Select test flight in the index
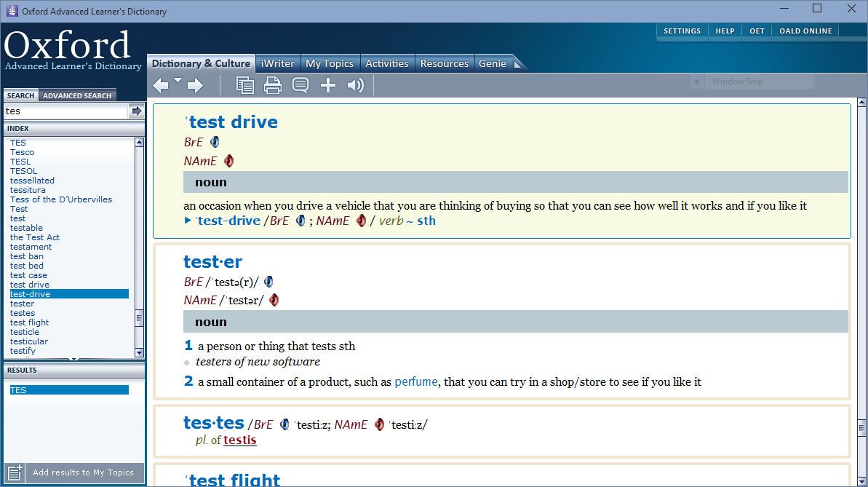The height and width of the screenshot is (487, 868). point(29,322)
